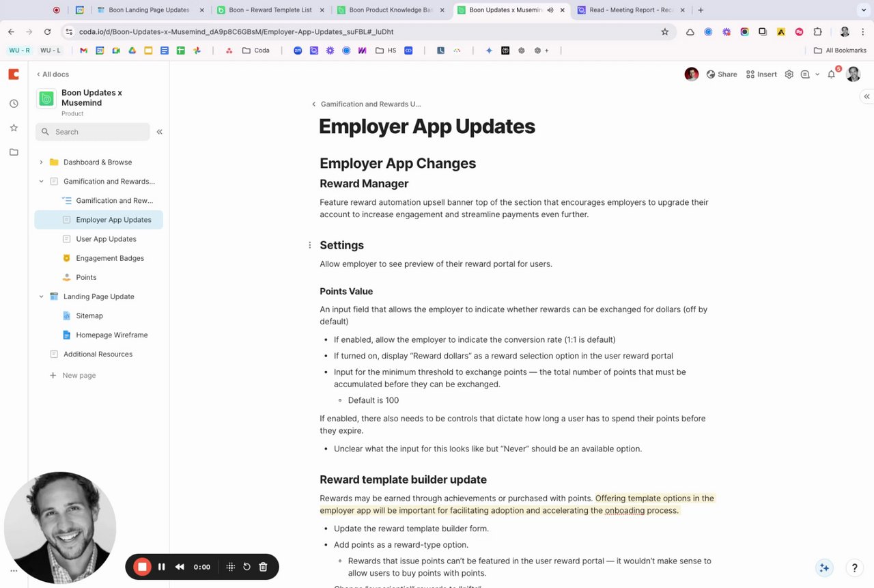
Task: Expand the Dashboard & Browse folder
Action: 41,162
